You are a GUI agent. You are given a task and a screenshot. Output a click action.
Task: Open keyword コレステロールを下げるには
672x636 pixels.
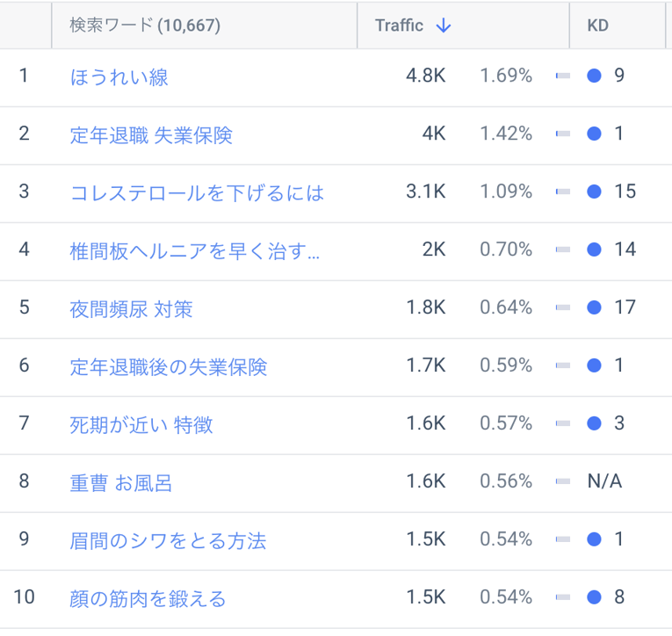[x=197, y=193]
